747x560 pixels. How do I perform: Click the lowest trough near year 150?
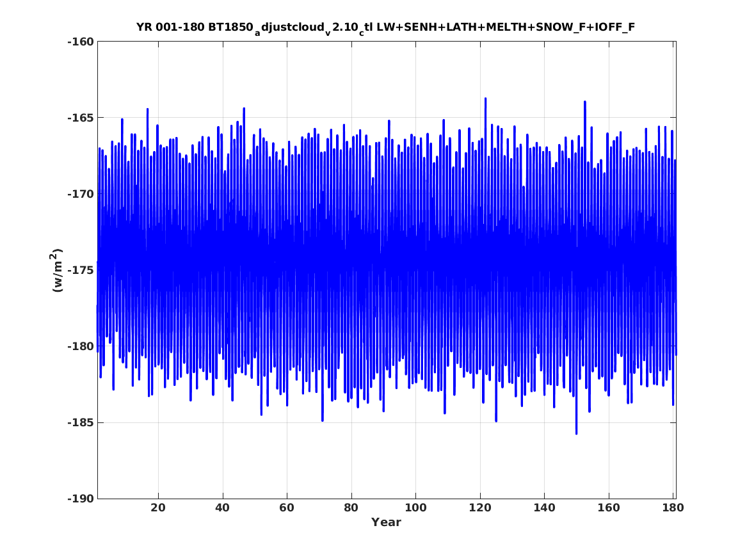(x=577, y=433)
